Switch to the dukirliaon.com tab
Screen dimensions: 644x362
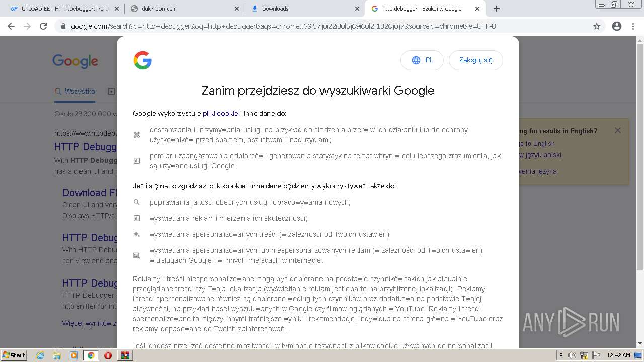[x=184, y=9]
